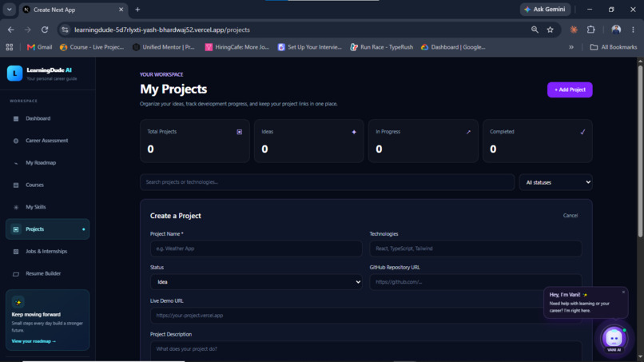
Task: Click the Project Description text area
Action: tap(366, 352)
